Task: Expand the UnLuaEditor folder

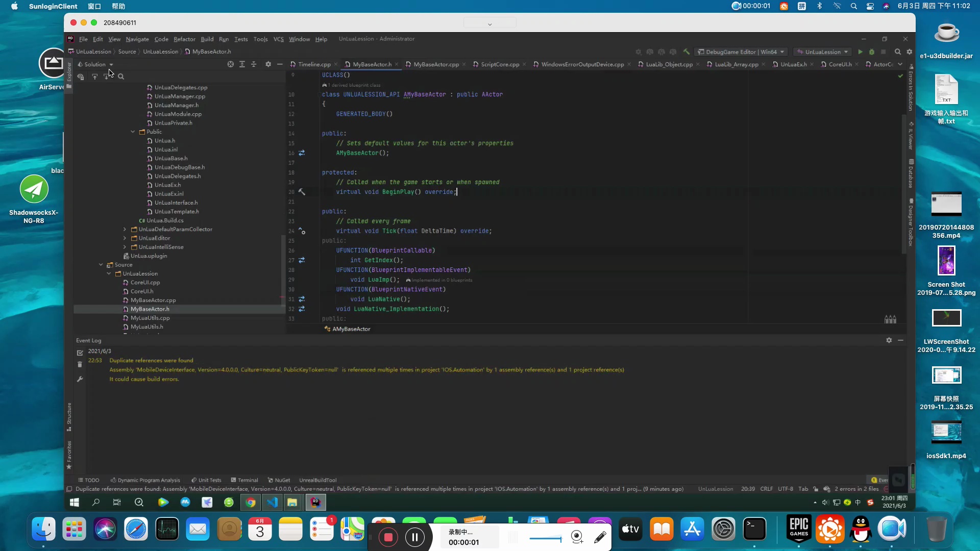Action: tap(125, 238)
